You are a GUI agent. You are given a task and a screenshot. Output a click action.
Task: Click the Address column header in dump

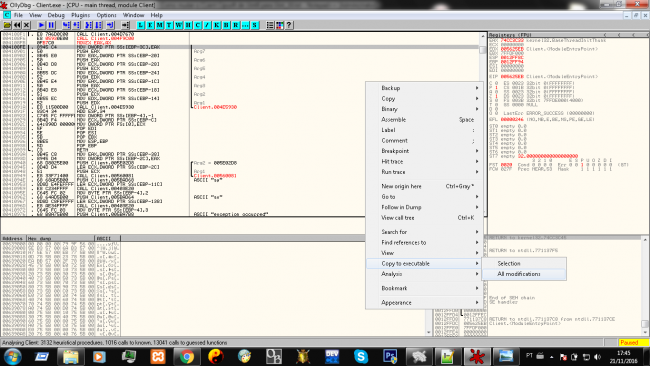pos(14,238)
